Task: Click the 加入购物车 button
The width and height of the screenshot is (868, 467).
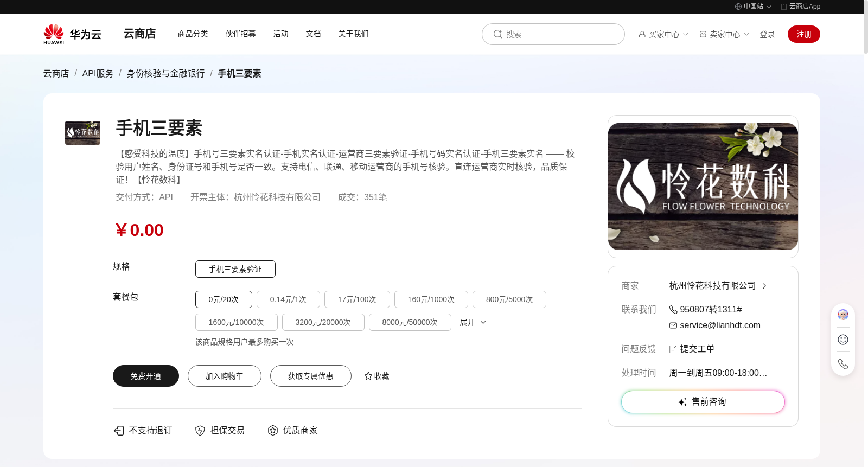Action: [x=225, y=376]
